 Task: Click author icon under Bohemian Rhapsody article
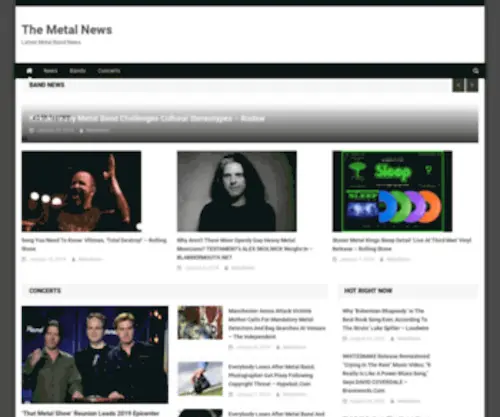[392, 339]
